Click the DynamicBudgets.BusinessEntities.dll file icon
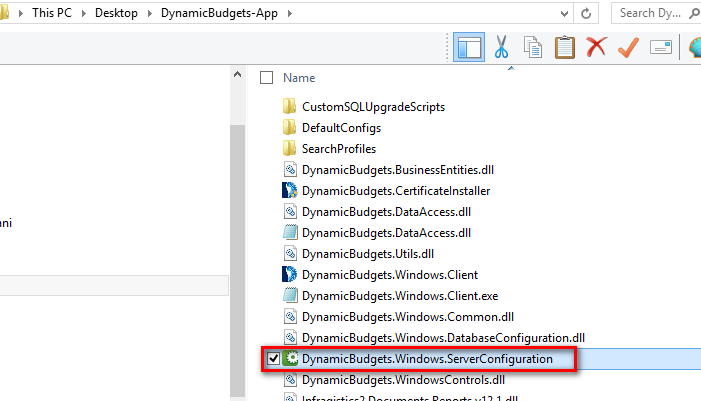Image resolution: width=701 pixels, height=401 pixels. [290, 169]
